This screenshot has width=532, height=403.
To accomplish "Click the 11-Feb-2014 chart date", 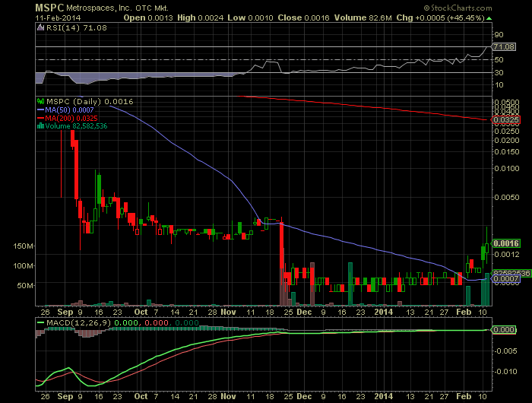I will (58, 17).
